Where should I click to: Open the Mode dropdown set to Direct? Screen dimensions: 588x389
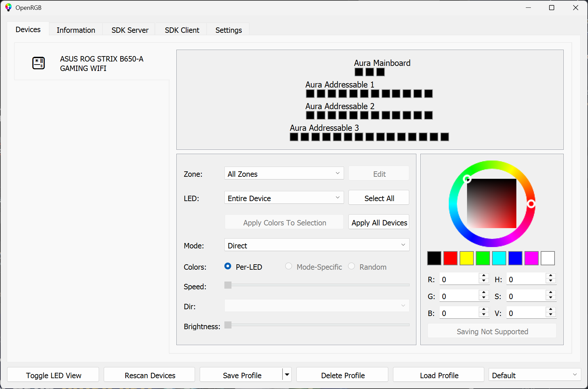(317, 245)
